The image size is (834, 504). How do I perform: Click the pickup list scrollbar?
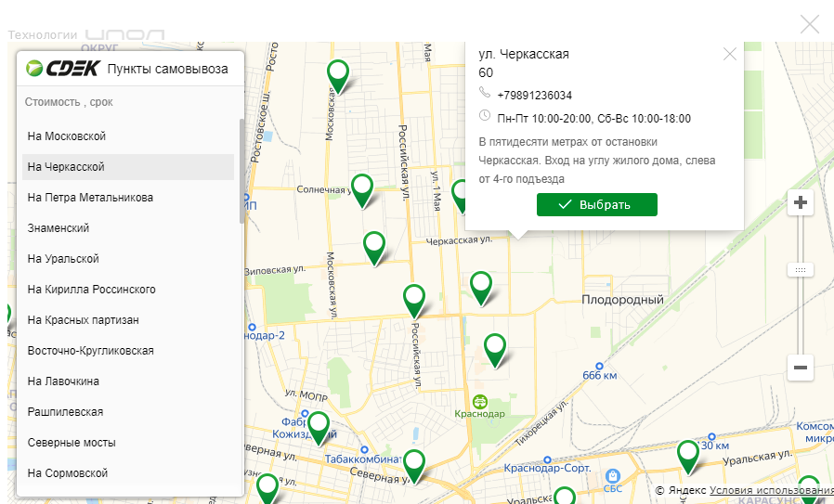[242, 172]
